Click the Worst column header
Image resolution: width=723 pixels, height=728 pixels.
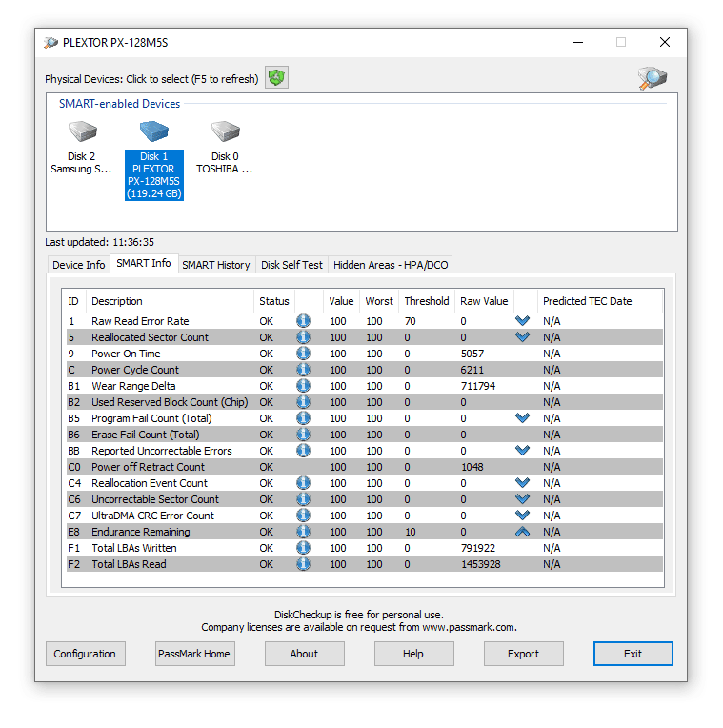click(379, 301)
